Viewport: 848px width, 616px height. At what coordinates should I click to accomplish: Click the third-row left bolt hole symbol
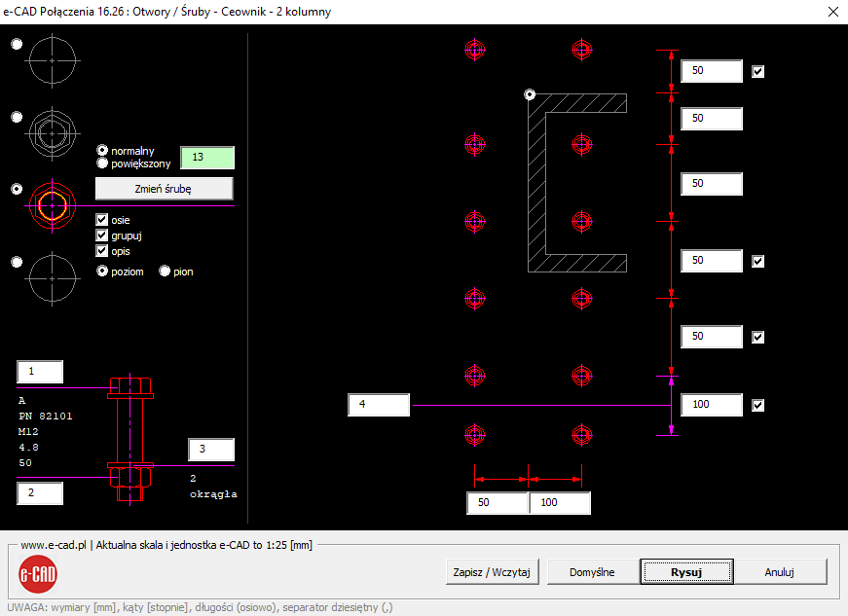pyautogui.click(x=475, y=222)
